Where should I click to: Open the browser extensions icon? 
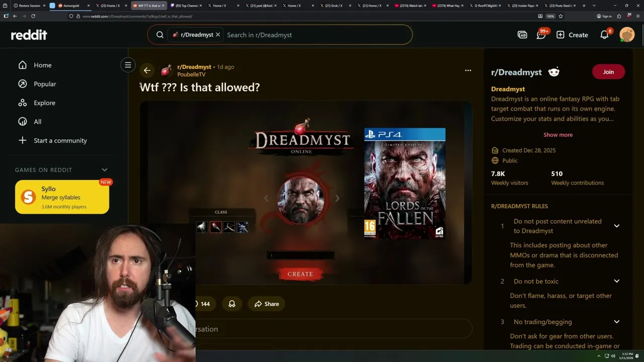coord(619,16)
